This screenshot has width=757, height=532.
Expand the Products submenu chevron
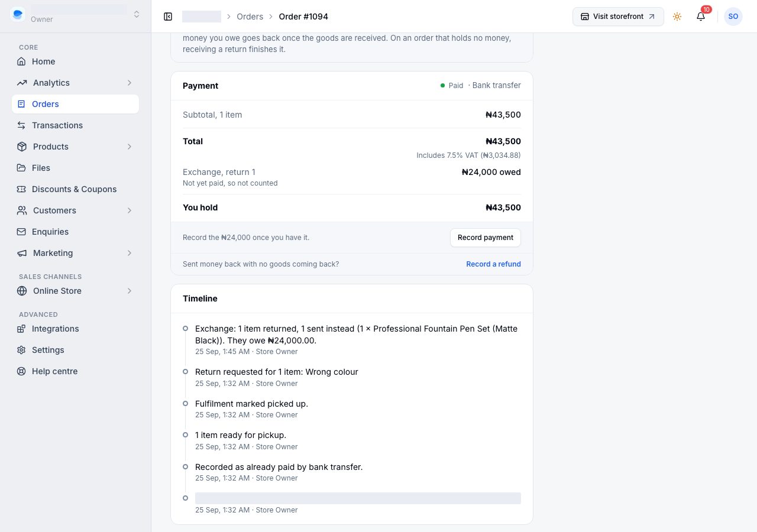click(x=130, y=147)
